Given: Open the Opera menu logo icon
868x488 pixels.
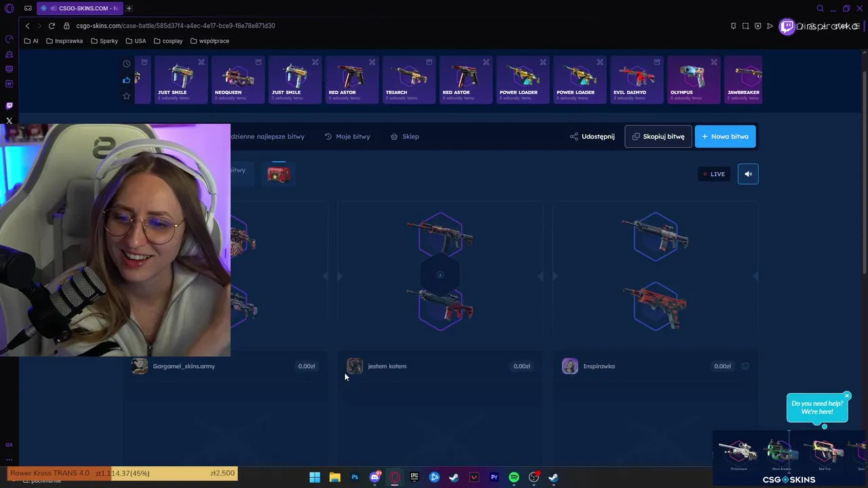Looking at the screenshot, I should [x=9, y=8].
